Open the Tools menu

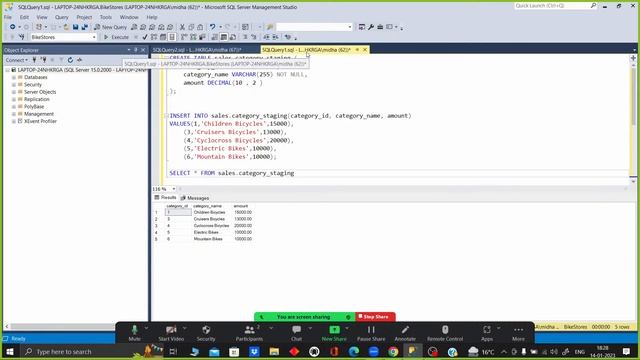(x=106, y=17)
